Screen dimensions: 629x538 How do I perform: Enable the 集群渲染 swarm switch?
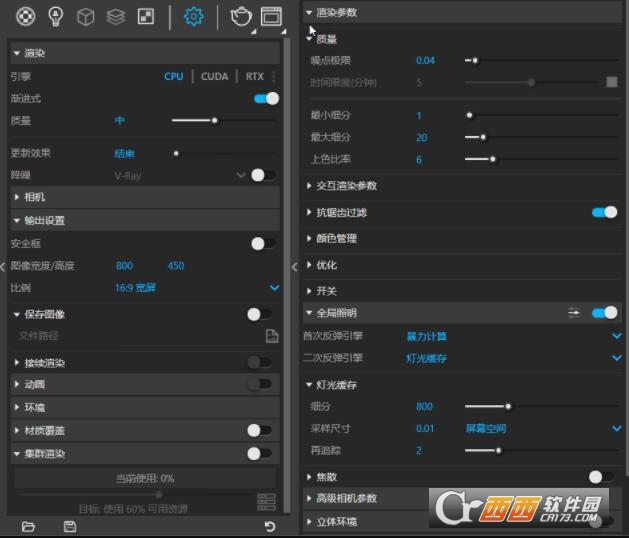tap(260, 454)
